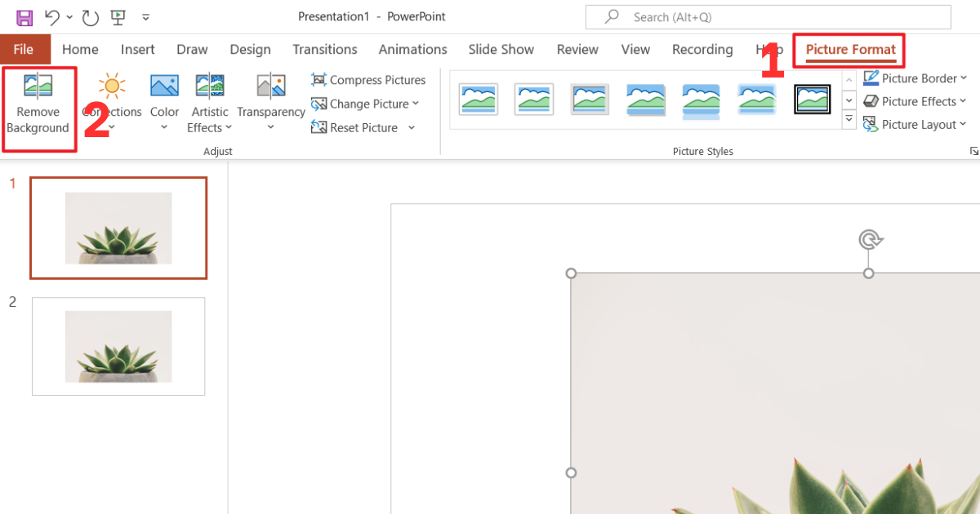Click Compress Pictures
This screenshot has width=980, height=514.
368,80
